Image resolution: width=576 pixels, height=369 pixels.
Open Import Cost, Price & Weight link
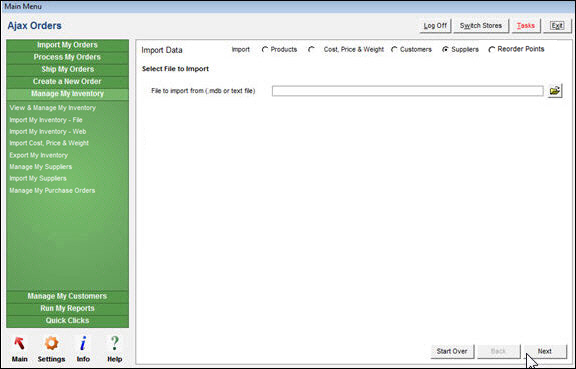(49, 143)
